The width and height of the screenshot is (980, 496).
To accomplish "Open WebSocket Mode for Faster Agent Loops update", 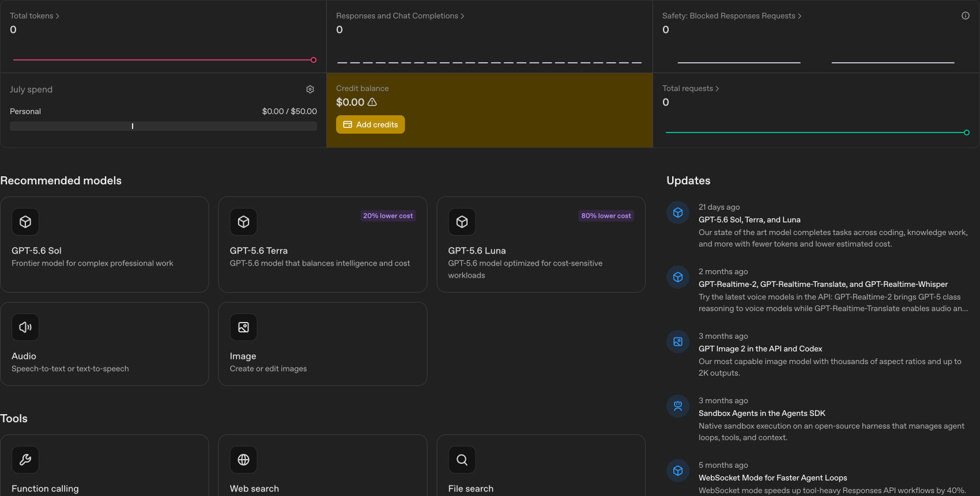I will 773,478.
